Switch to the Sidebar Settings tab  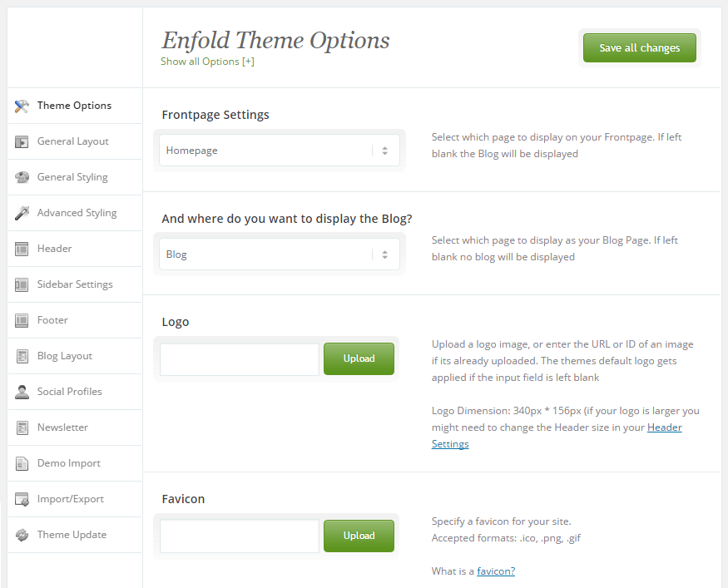click(75, 284)
